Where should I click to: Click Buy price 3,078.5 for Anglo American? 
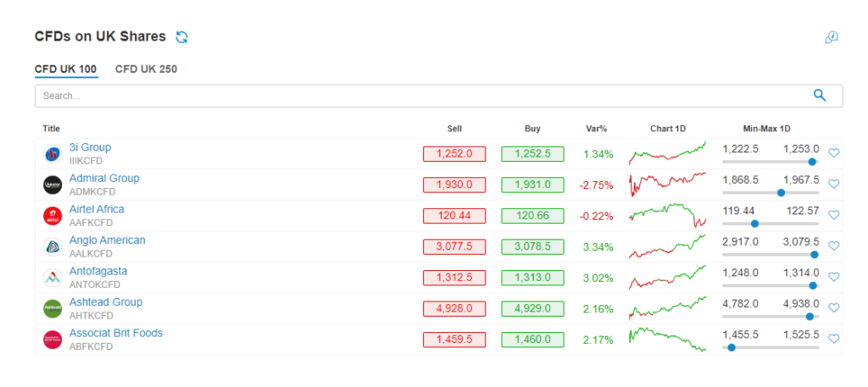point(532,246)
